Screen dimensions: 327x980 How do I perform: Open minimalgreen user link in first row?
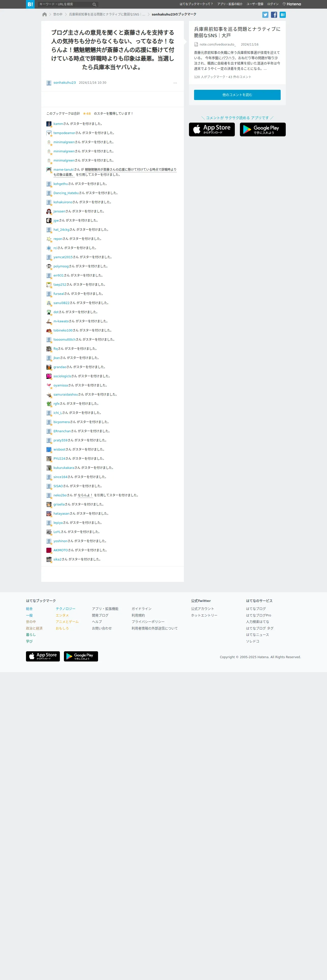coord(64,142)
